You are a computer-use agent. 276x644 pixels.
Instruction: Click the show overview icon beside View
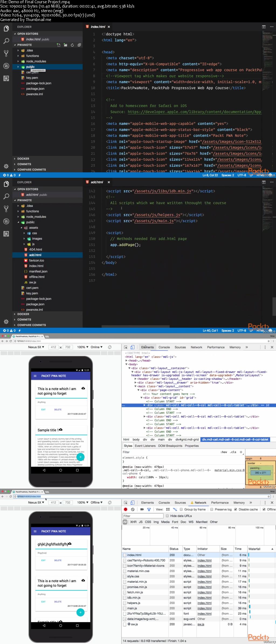[x=175, y=509]
